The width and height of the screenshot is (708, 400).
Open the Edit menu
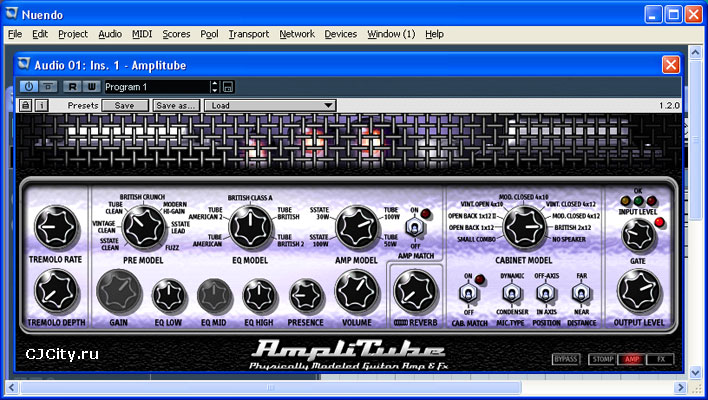coord(40,34)
